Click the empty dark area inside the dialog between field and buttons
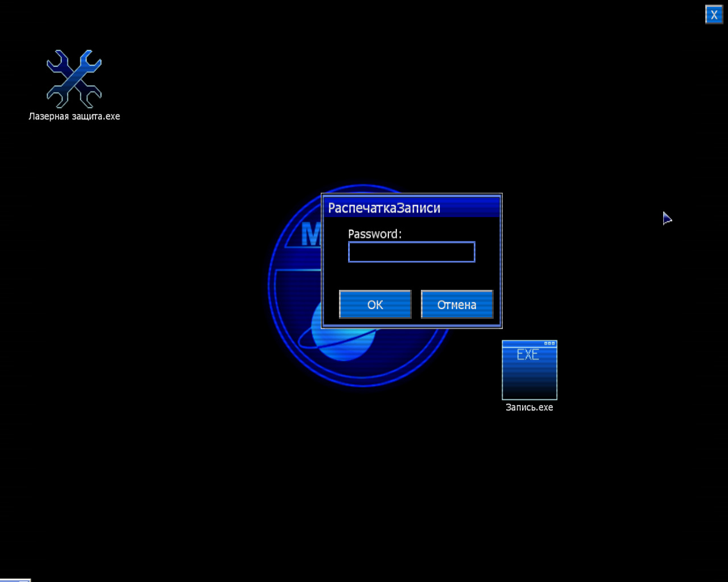 pyautogui.click(x=412, y=276)
